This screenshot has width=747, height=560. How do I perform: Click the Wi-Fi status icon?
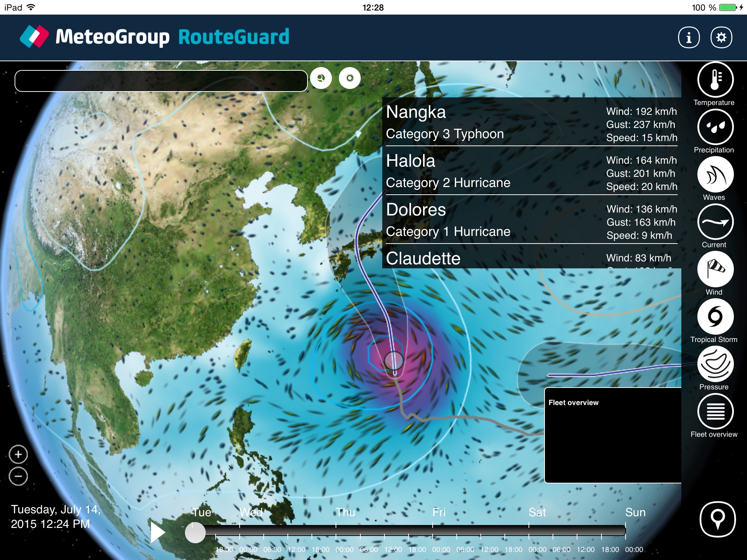point(31,7)
